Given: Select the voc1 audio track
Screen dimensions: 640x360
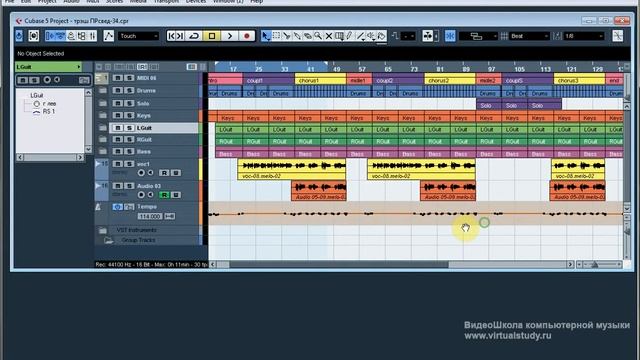Looking at the screenshot, I should [x=143, y=164].
